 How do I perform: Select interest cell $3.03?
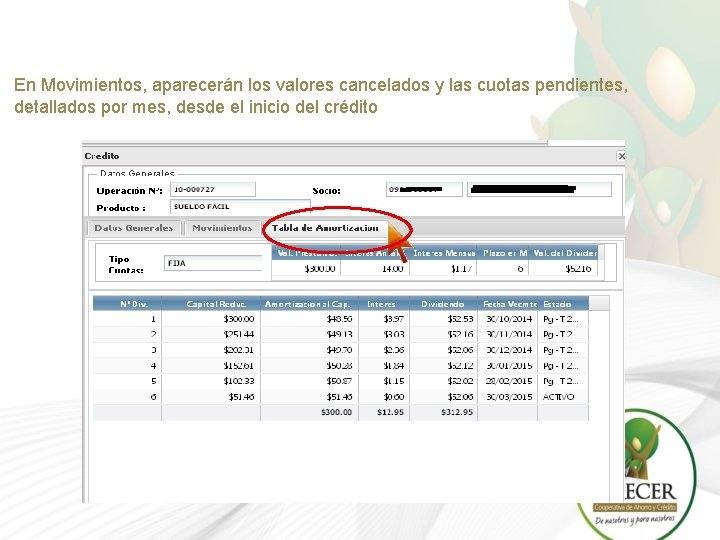coord(384,334)
